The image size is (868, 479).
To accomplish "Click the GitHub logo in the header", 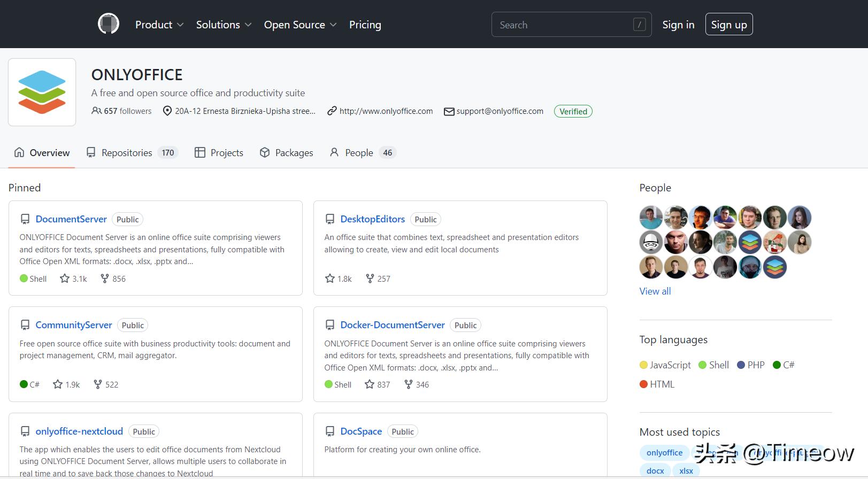I will tap(108, 24).
